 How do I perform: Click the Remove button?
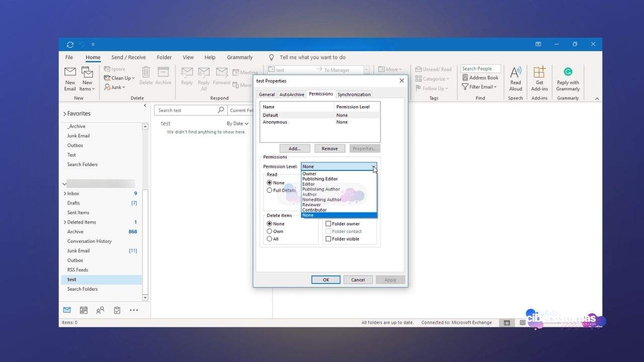click(330, 149)
